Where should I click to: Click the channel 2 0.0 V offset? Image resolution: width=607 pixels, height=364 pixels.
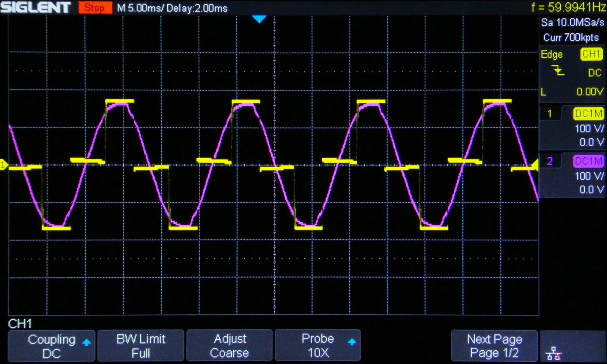point(591,190)
